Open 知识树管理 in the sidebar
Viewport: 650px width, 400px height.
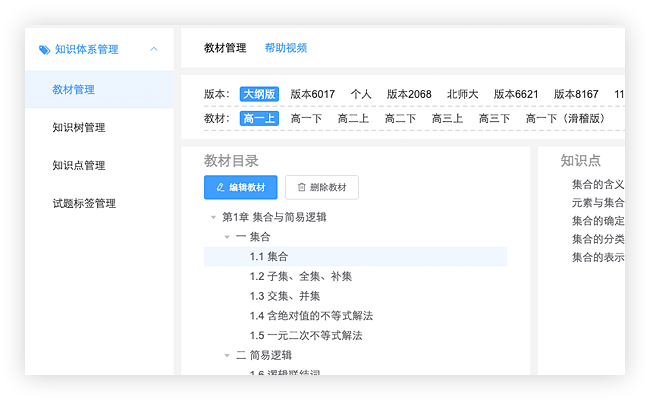pyautogui.click(x=79, y=127)
